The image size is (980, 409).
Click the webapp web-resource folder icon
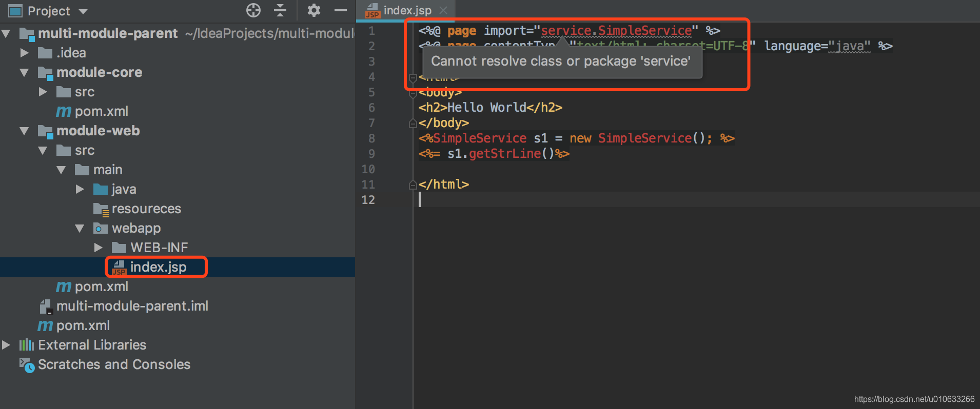[x=101, y=228]
